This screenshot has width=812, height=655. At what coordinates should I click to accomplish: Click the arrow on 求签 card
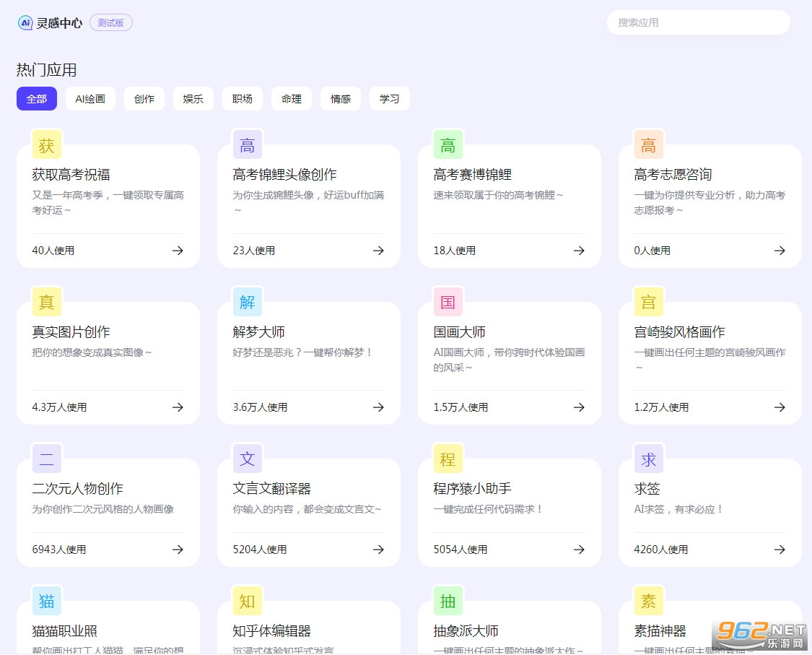[x=780, y=550]
